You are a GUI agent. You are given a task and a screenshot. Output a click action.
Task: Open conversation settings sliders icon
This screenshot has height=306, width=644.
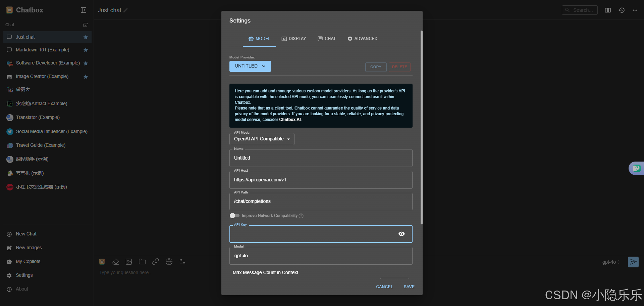pyautogui.click(x=182, y=262)
